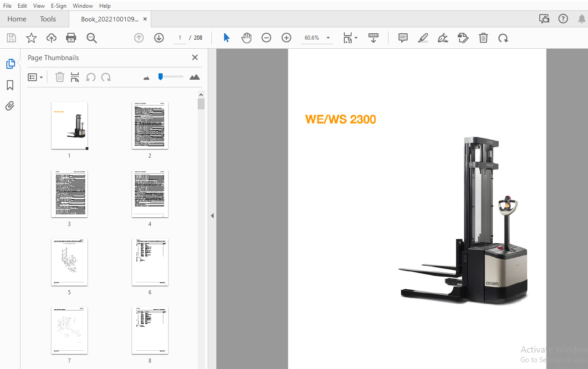The height and width of the screenshot is (369, 588).
Task: Switch to the Tools tab
Action: tap(48, 19)
